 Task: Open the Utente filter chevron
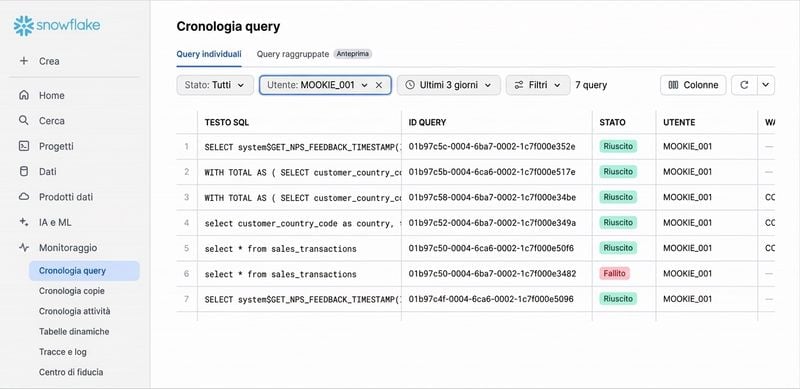pyautogui.click(x=364, y=85)
